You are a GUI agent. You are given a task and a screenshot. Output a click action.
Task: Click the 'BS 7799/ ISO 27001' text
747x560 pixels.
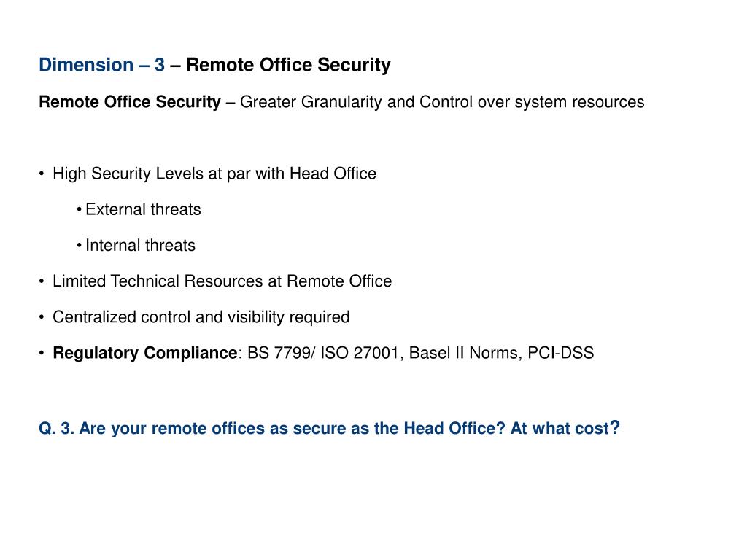(x=323, y=353)
